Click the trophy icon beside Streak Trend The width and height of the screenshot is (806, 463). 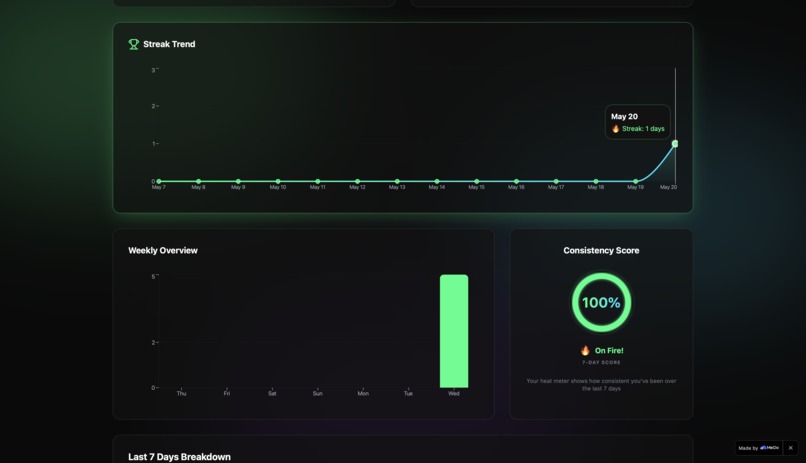pos(134,44)
